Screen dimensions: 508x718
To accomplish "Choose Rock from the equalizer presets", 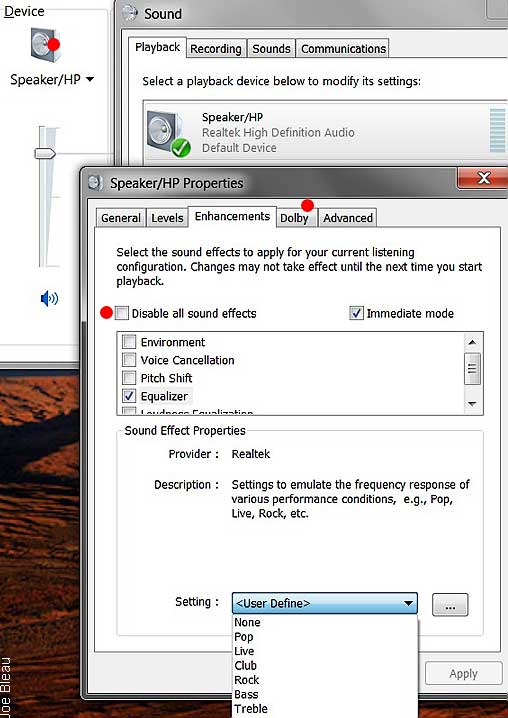I will point(247,680).
